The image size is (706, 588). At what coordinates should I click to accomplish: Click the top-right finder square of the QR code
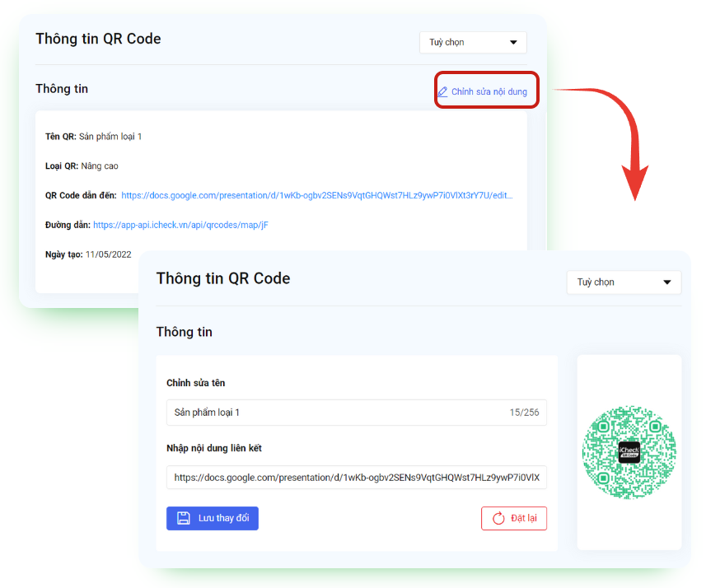click(x=654, y=427)
